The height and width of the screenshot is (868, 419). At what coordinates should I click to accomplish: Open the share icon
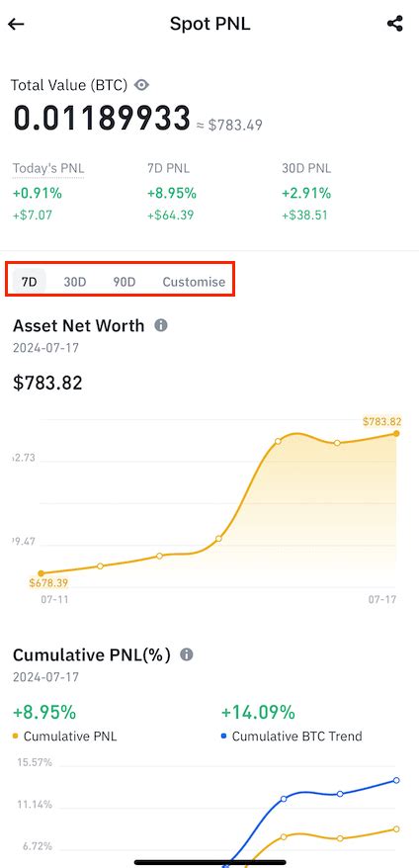394,24
